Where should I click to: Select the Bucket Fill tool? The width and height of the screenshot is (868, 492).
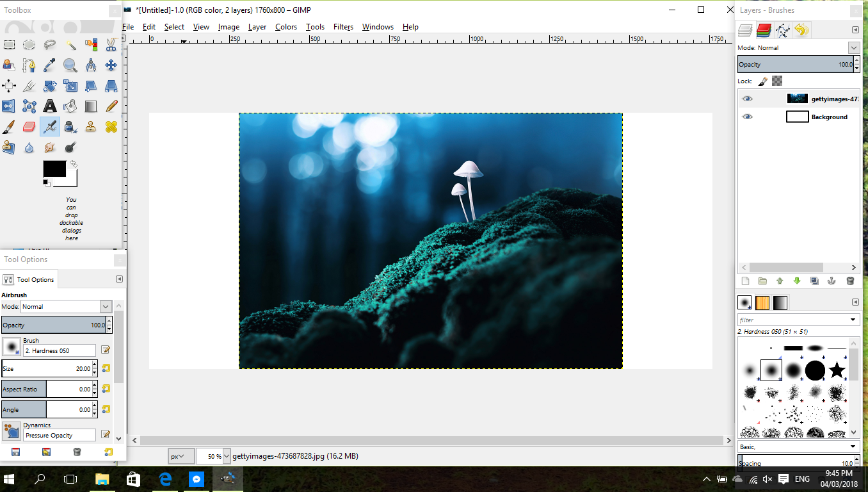pos(70,106)
